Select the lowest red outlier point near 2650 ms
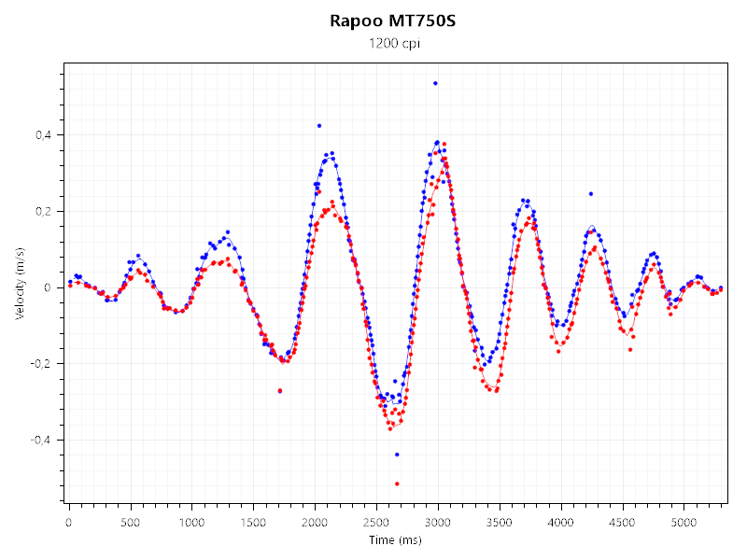 (x=397, y=483)
